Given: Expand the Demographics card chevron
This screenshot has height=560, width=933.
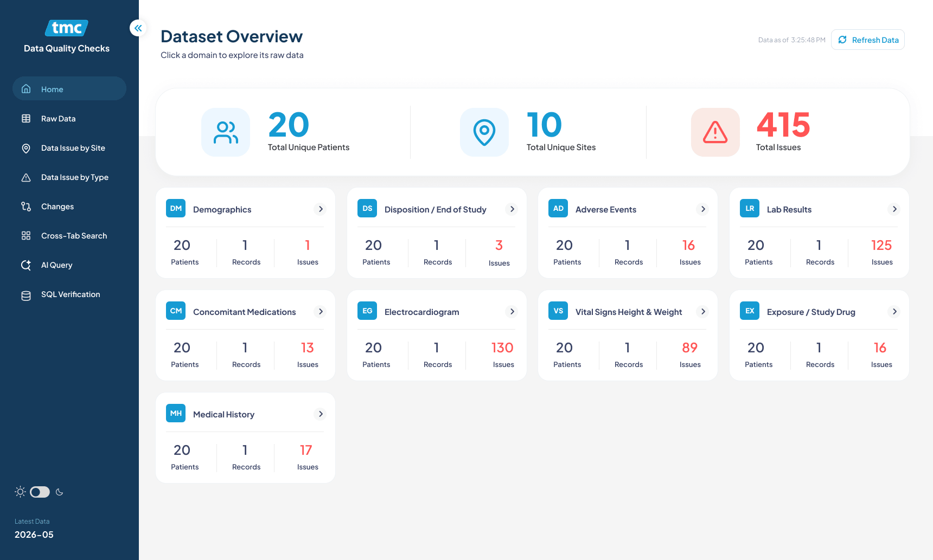Looking at the screenshot, I should coord(321,209).
